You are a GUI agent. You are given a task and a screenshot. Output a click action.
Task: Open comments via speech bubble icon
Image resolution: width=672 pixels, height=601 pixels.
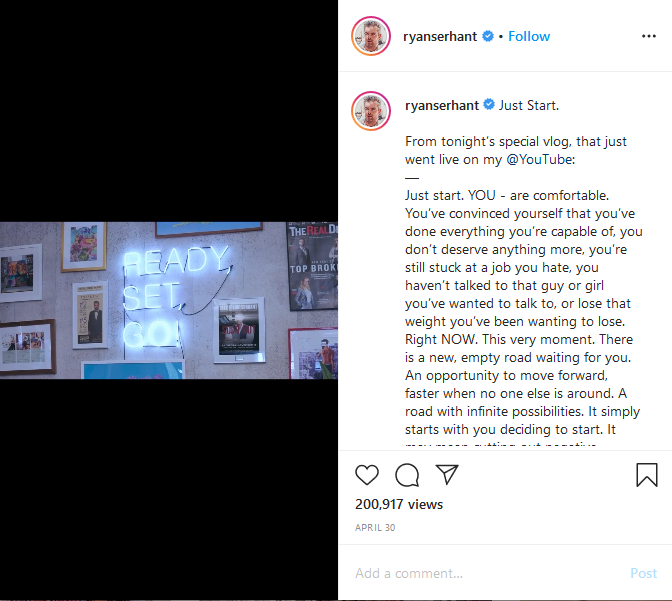(x=407, y=475)
